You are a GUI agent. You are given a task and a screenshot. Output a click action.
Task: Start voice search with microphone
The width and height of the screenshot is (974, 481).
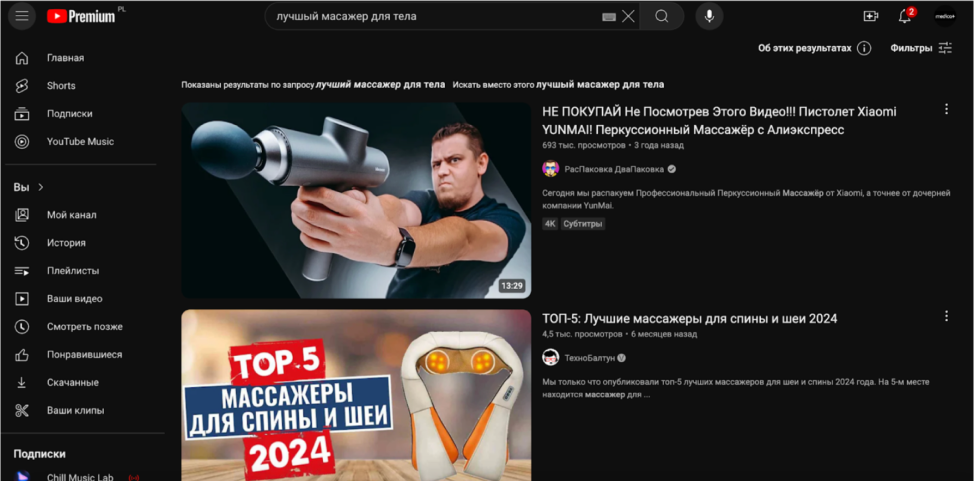[x=709, y=16]
